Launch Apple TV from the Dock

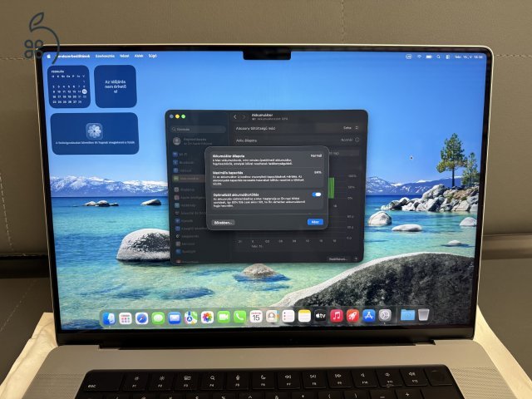point(320,316)
